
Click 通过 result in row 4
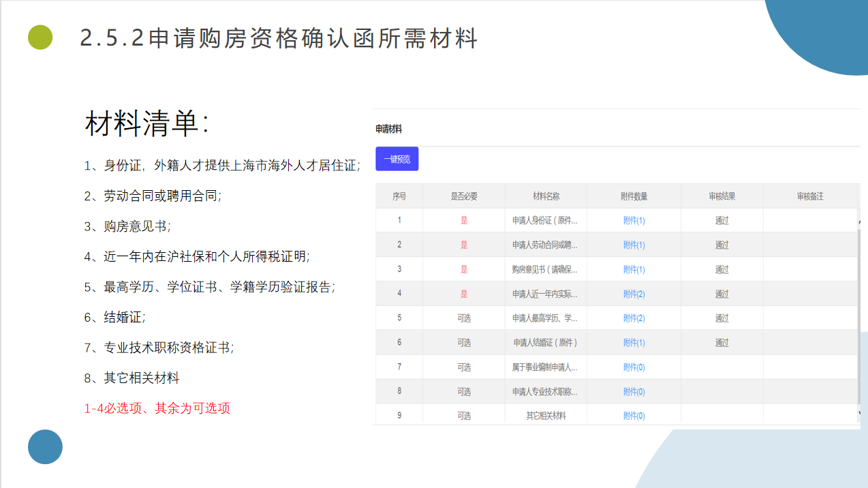(x=722, y=294)
